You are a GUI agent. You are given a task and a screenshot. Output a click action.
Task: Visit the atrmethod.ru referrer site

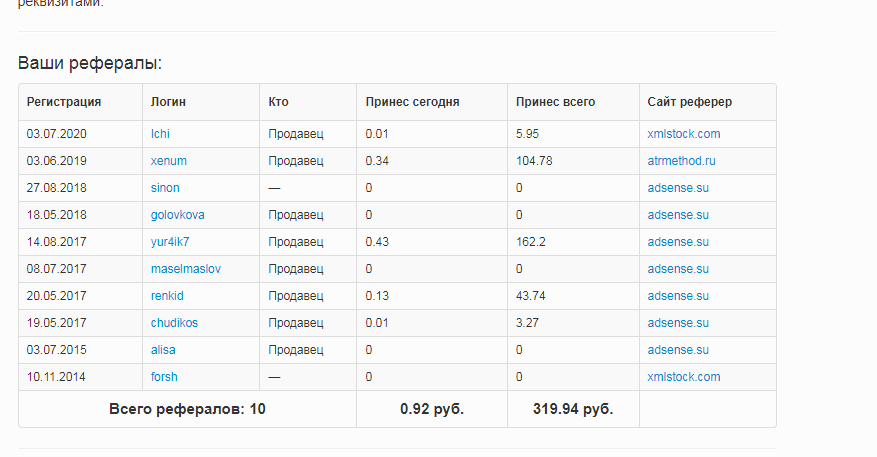tap(682, 161)
